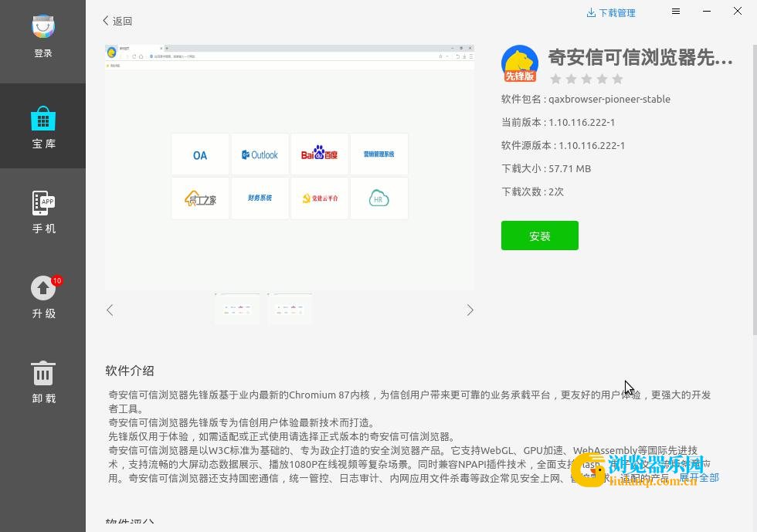Close the software center window
The height and width of the screenshot is (532, 757).
(x=738, y=11)
